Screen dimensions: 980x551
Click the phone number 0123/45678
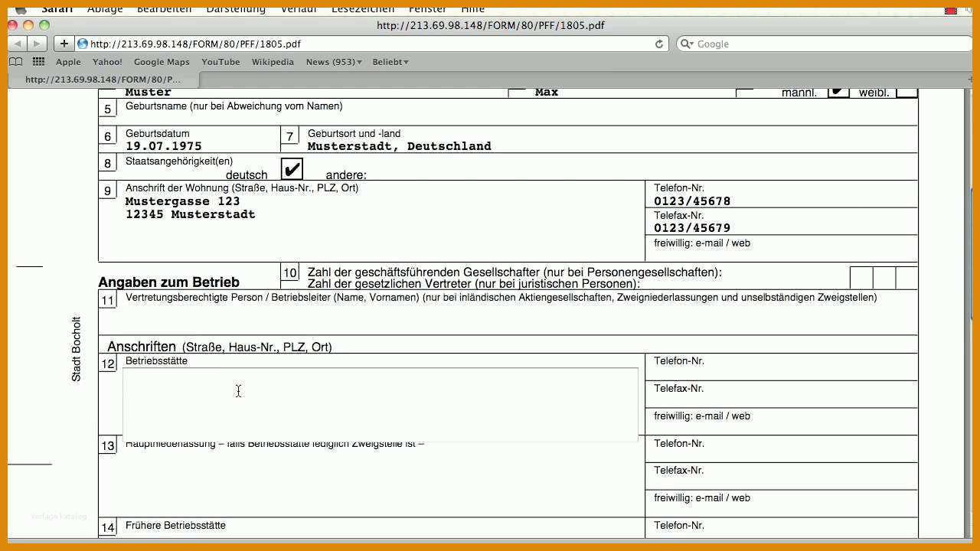click(x=692, y=201)
